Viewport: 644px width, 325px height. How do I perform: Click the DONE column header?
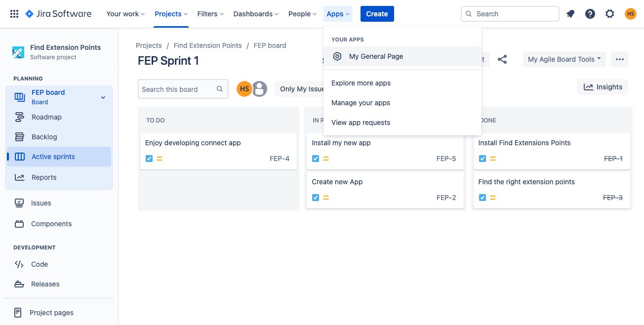pos(488,121)
